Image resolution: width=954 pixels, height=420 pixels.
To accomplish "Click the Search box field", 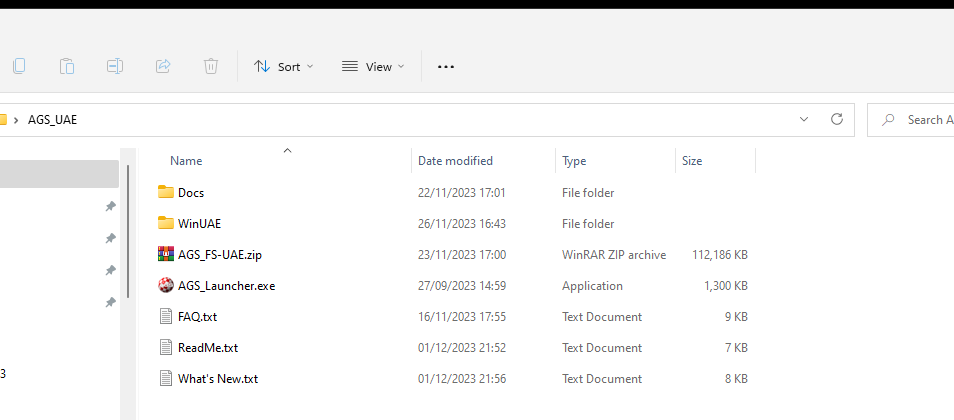I will (911, 119).
